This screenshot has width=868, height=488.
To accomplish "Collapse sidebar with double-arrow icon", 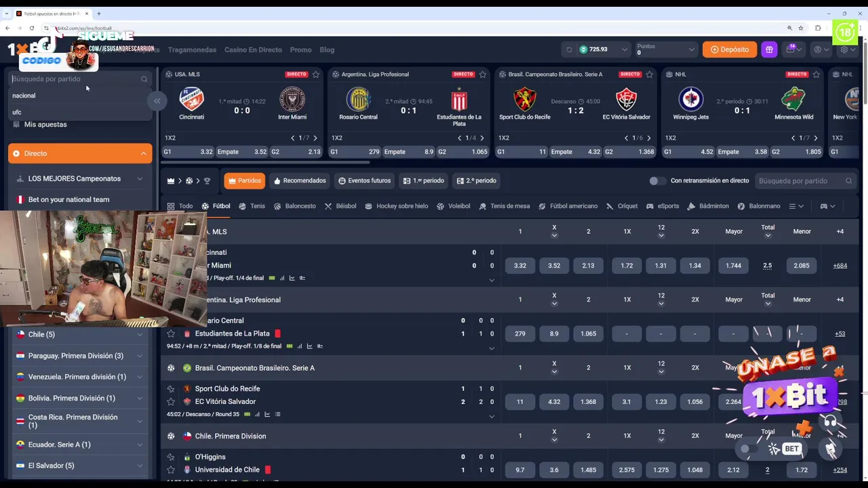I will [x=157, y=101].
